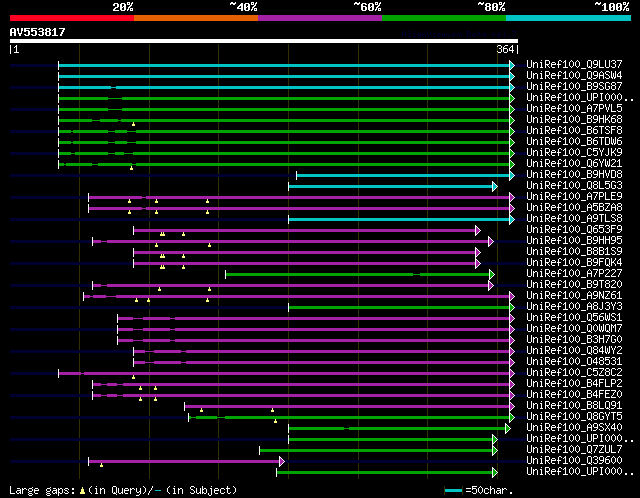Select the UniRef100_O48531 label
This screenshot has width=640, height=498.
point(574,362)
